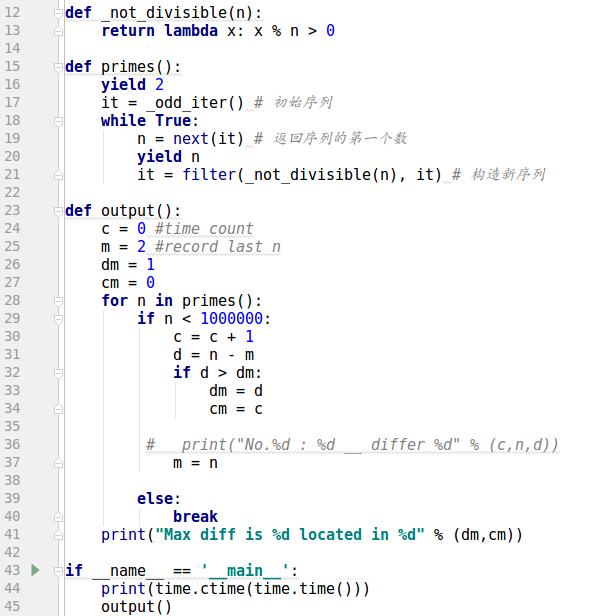
Task: Collapse the _not_divisible function fold marker
Action: point(58,13)
